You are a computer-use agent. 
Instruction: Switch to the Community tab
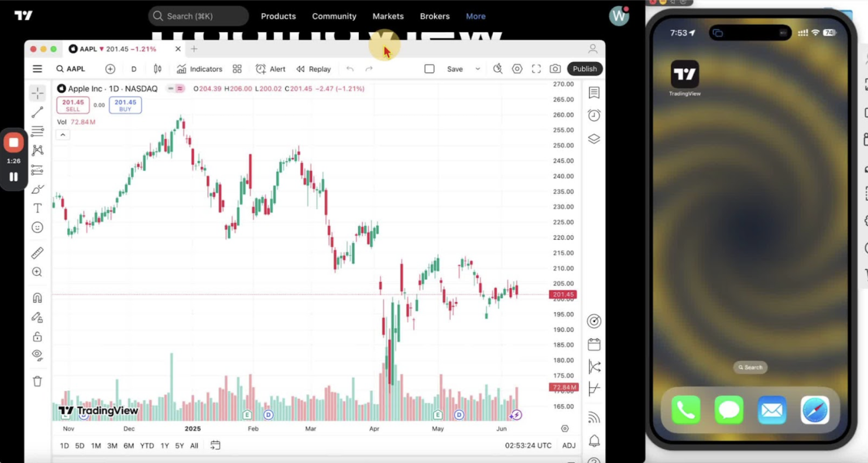click(334, 16)
